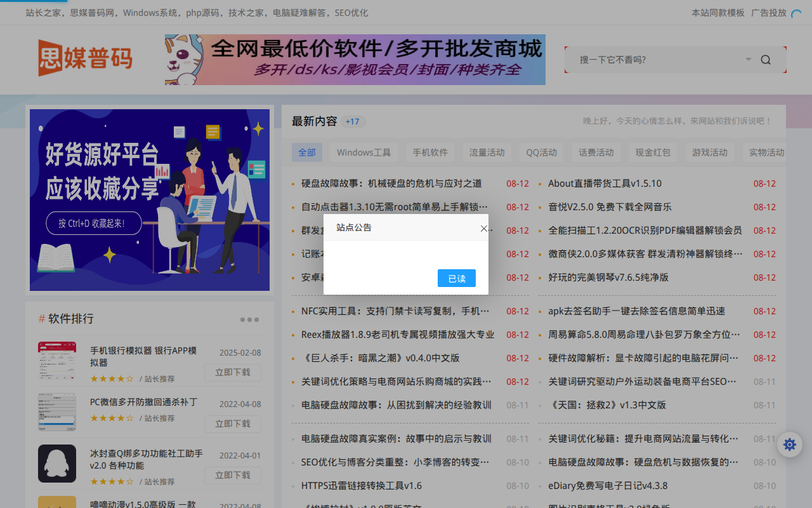Open the settings gear in the bottom-right corner
Screen dimensions: 812x508
click(x=789, y=444)
